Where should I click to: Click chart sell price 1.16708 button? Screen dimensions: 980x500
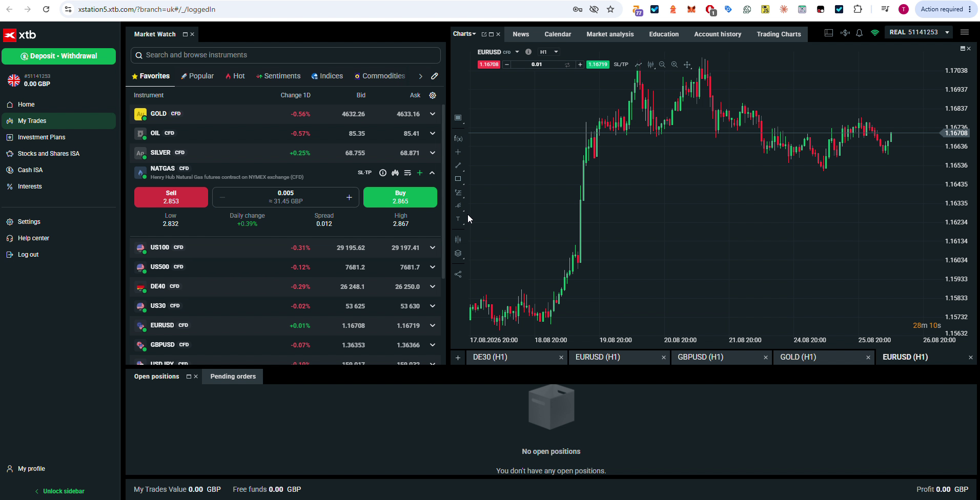click(x=488, y=65)
